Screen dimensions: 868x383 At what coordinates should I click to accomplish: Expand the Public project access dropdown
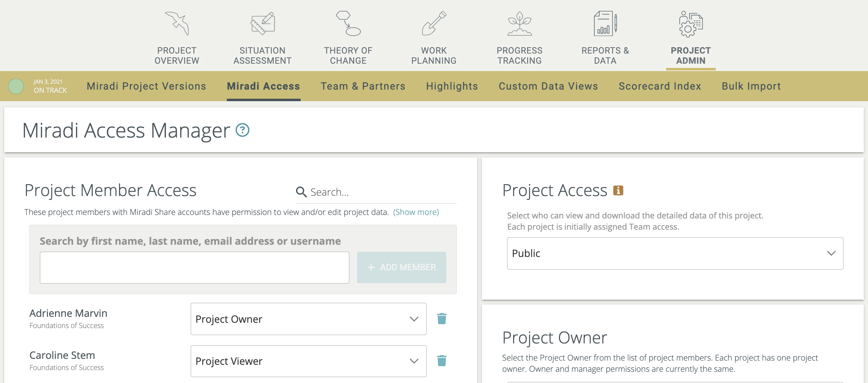[x=675, y=253]
